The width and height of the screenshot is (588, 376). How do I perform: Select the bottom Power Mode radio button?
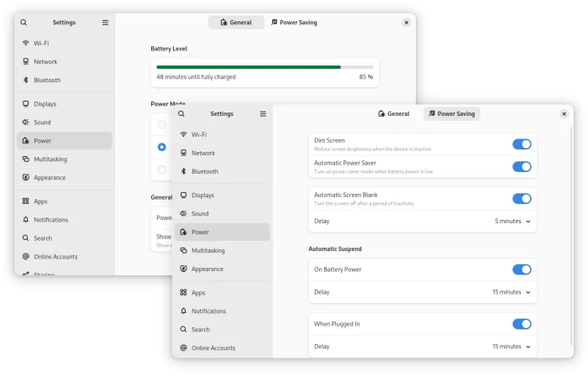pos(161,170)
